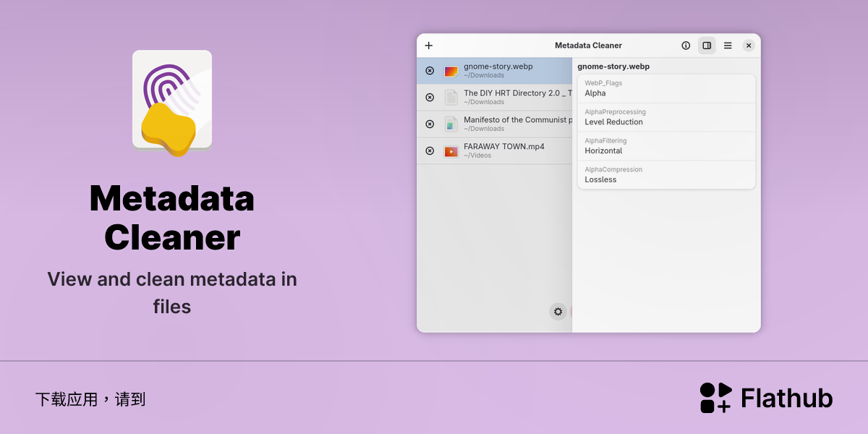
Task: Select Manifesto of the Communist row
Action: pyautogui.click(x=495, y=124)
